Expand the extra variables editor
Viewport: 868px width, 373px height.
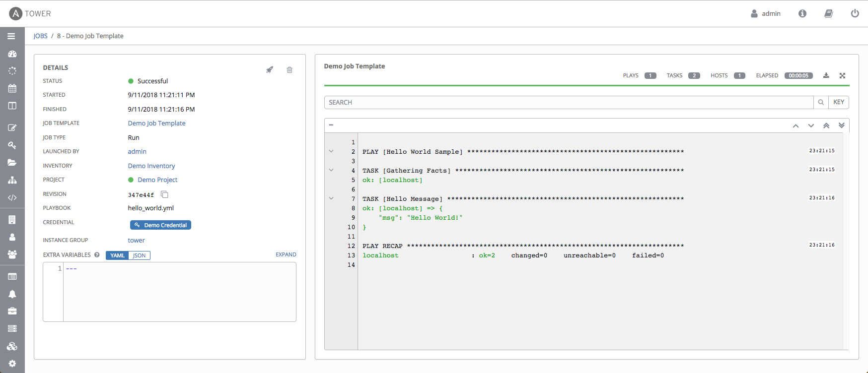point(286,254)
